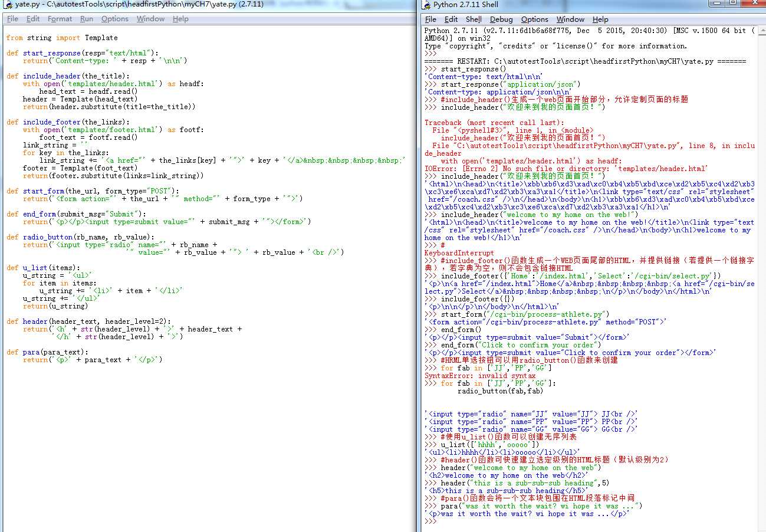Click 'Traceback (most recent call last):' line
This screenshot has height=532, width=766.
click(x=494, y=123)
